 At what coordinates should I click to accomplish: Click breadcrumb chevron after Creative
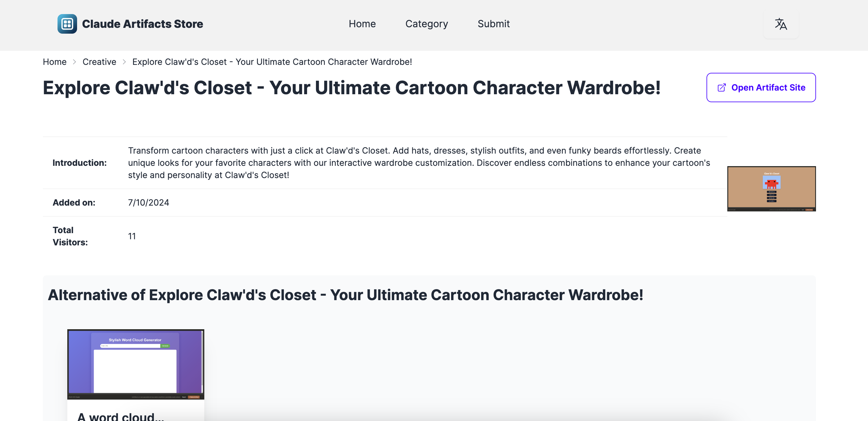click(x=124, y=62)
